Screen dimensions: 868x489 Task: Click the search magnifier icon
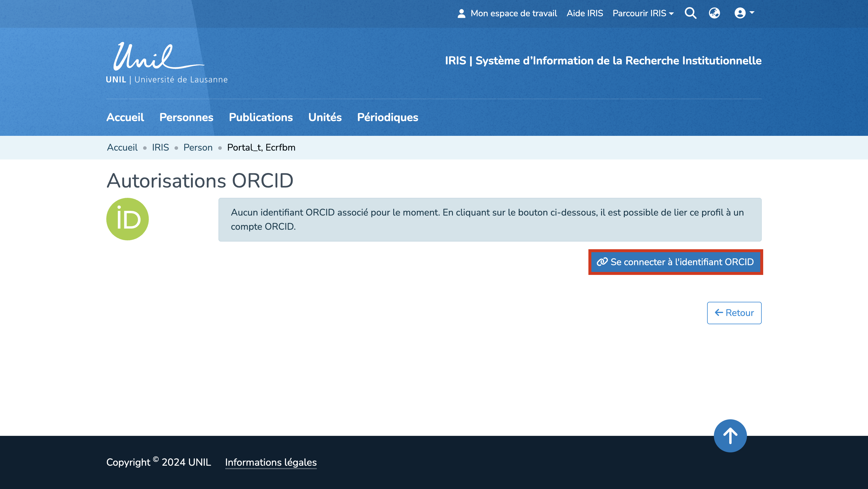[x=691, y=13]
